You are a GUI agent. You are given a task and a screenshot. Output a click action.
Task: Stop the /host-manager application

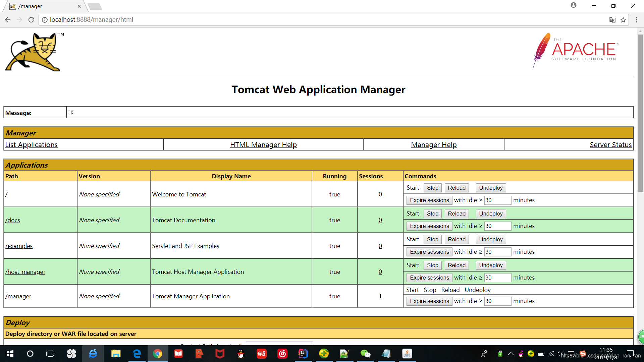pos(433,265)
